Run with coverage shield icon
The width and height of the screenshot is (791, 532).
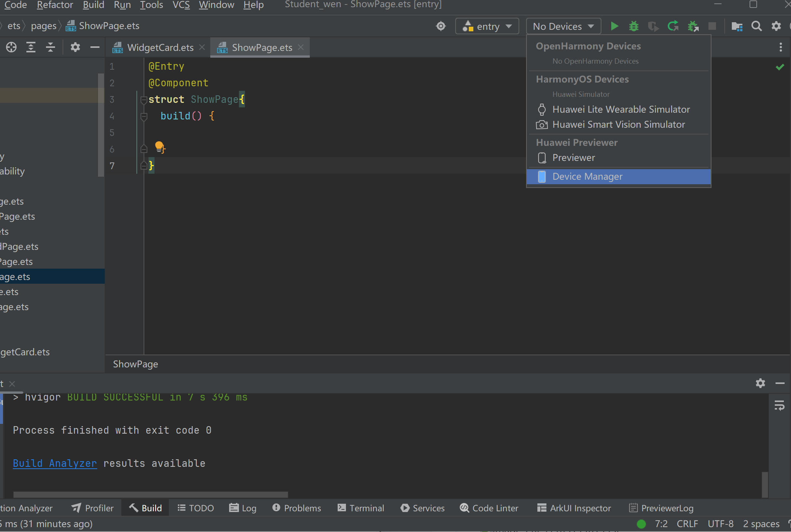(653, 26)
